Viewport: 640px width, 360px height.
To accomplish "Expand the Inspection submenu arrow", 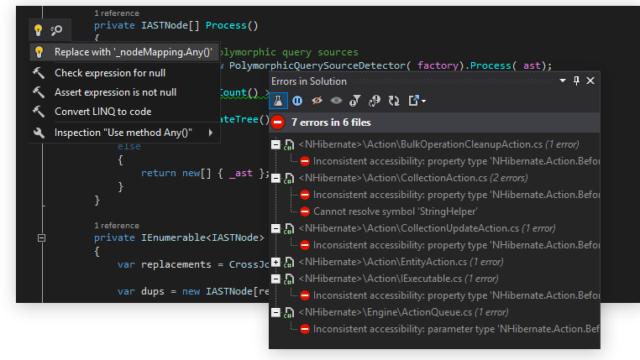I will pyautogui.click(x=211, y=133).
